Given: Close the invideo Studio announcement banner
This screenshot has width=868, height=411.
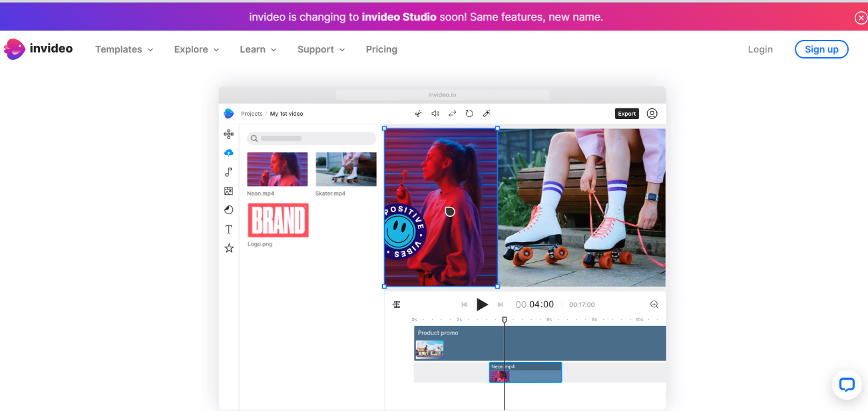Looking at the screenshot, I should pyautogui.click(x=861, y=18).
